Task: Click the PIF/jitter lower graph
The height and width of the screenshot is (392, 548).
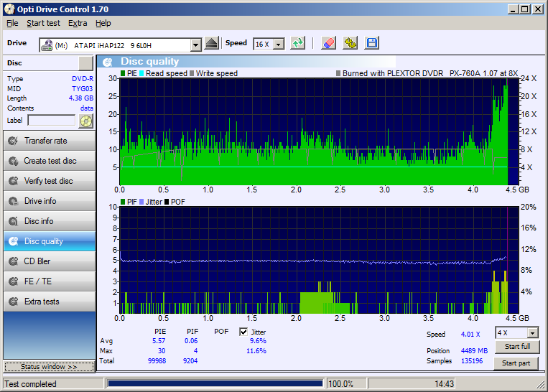Action: [319, 260]
